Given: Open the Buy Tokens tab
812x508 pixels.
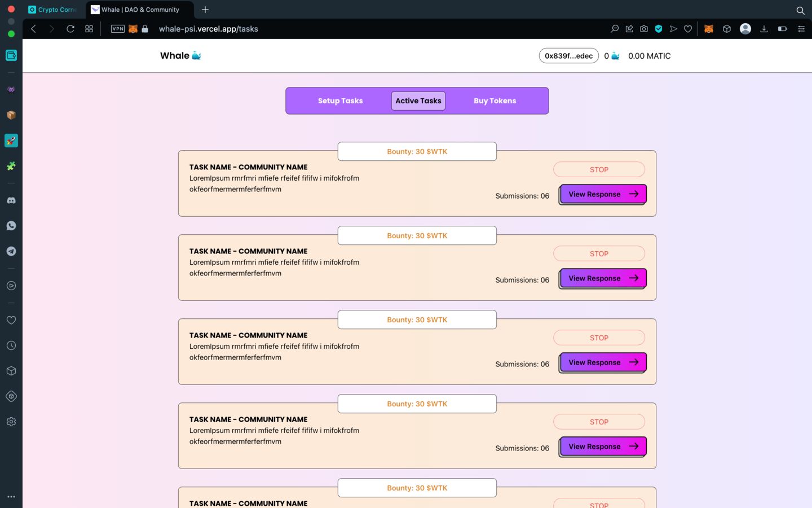Looking at the screenshot, I should (495, 101).
